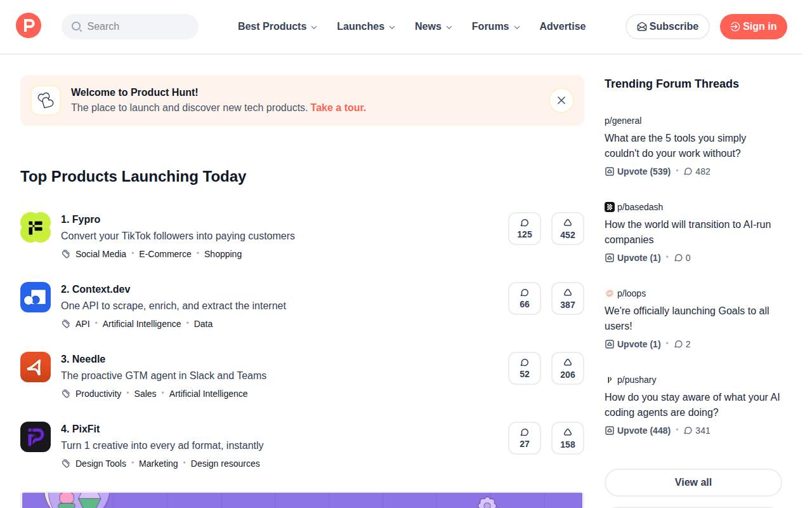Select the Design Tools tag
812x508 pixels.
coord(101,464)
